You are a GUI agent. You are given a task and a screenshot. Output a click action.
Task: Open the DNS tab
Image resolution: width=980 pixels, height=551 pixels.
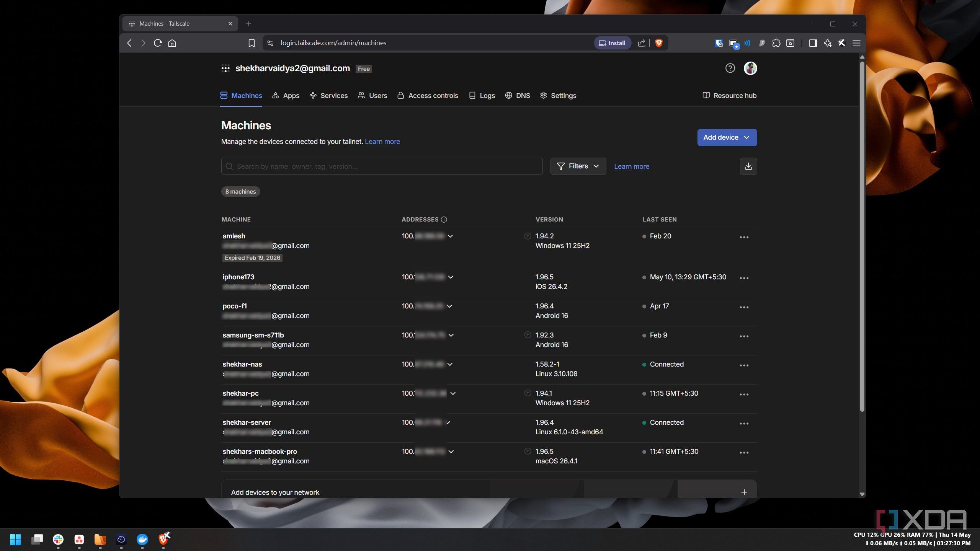pos(517,96)
